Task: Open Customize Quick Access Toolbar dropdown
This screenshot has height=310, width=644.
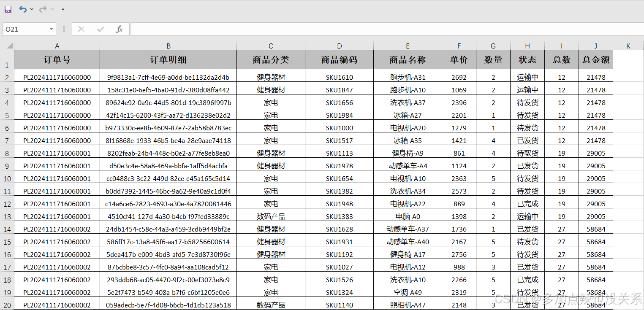Action: (63, 9)
